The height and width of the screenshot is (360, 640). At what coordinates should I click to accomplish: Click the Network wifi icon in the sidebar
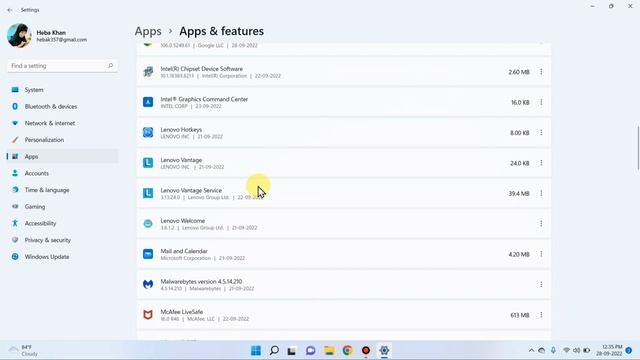tap(15, 123)
